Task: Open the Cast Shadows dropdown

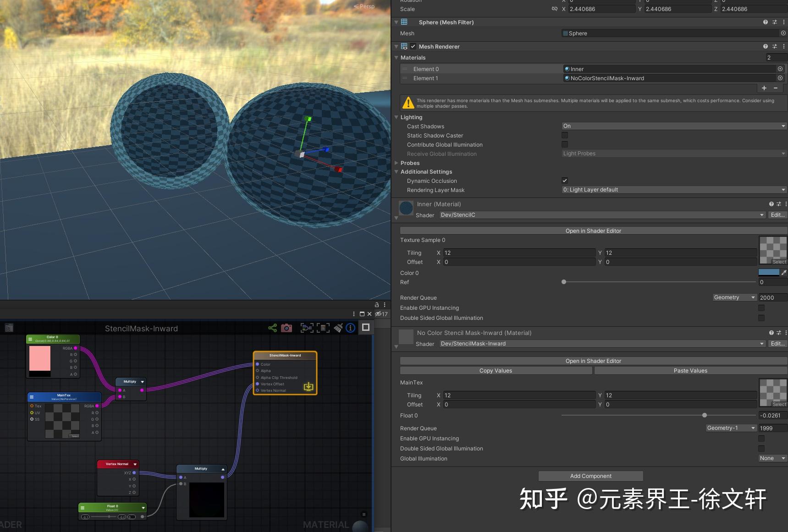Action: [672, 126]
